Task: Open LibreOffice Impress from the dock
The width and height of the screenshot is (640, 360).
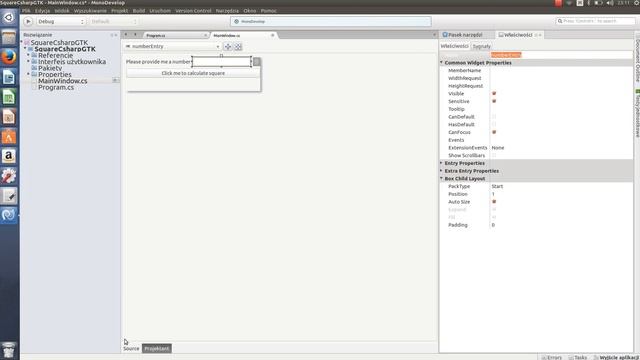Action: click(9, 117)
